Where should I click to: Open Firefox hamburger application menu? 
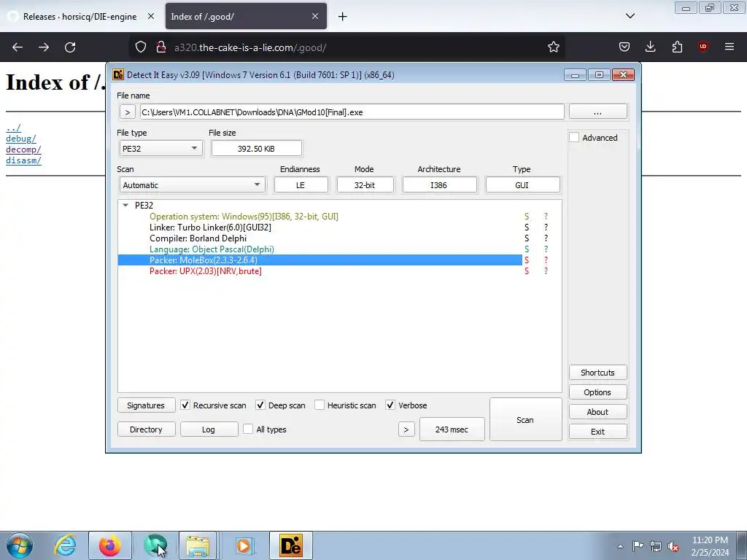[x=729, y=47]
